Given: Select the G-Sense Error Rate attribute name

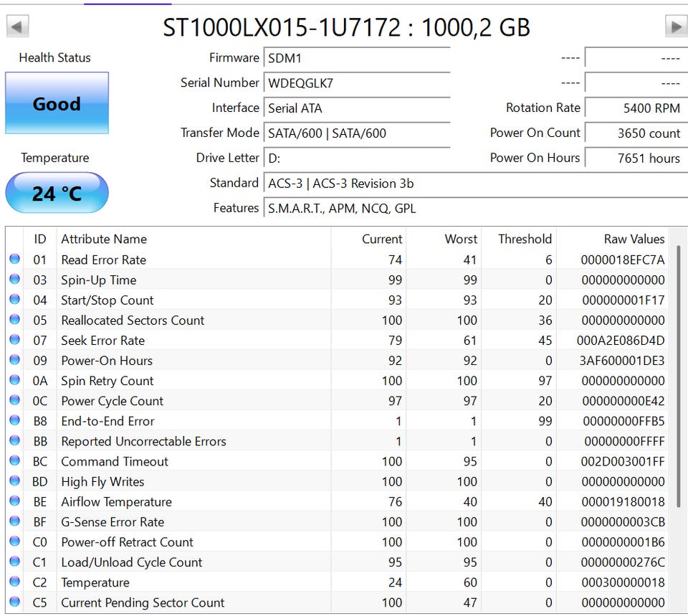Looking at the screenshot, I should click(113, 522).
